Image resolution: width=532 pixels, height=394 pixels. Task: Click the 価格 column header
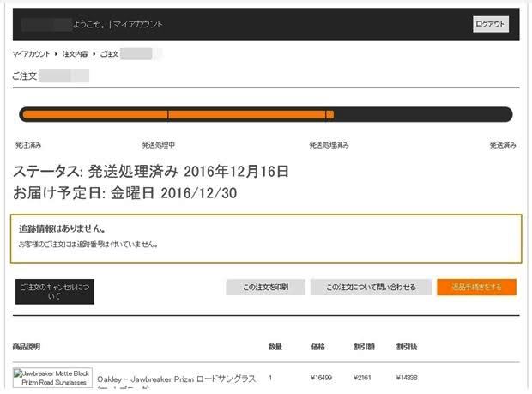tap(317, 347)
